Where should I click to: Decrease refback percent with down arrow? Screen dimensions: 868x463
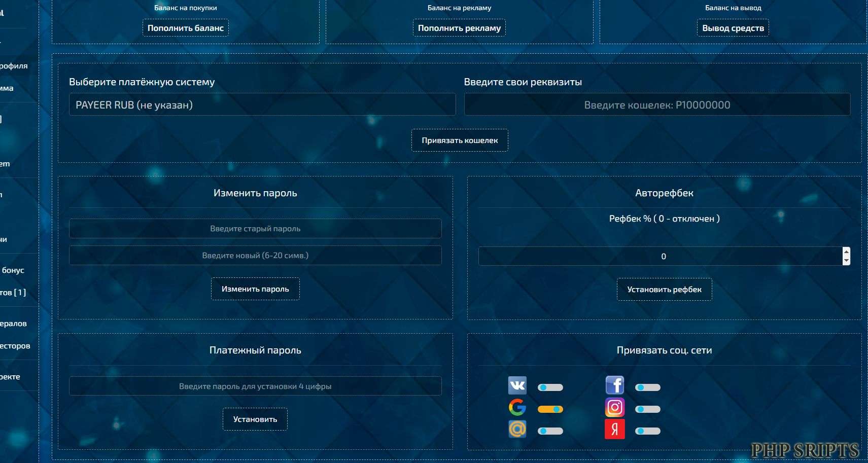tap(846, 261)
